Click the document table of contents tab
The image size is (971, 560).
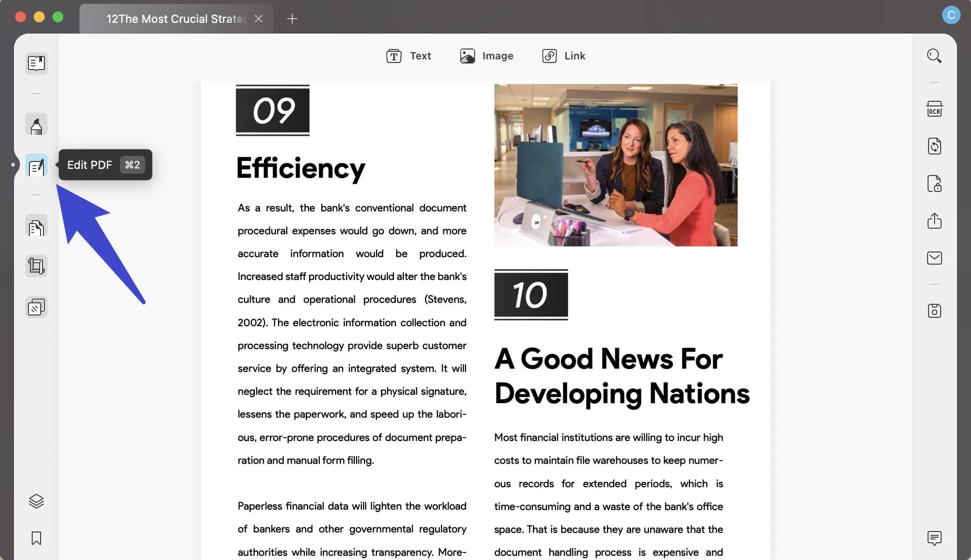pyautogui.click(x=36, y=63)
